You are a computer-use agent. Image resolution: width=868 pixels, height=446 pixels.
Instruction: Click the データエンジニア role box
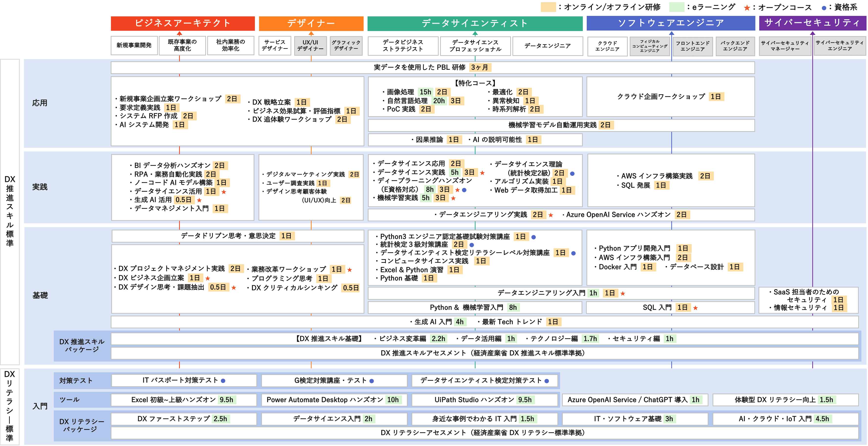tap(548, 46)
